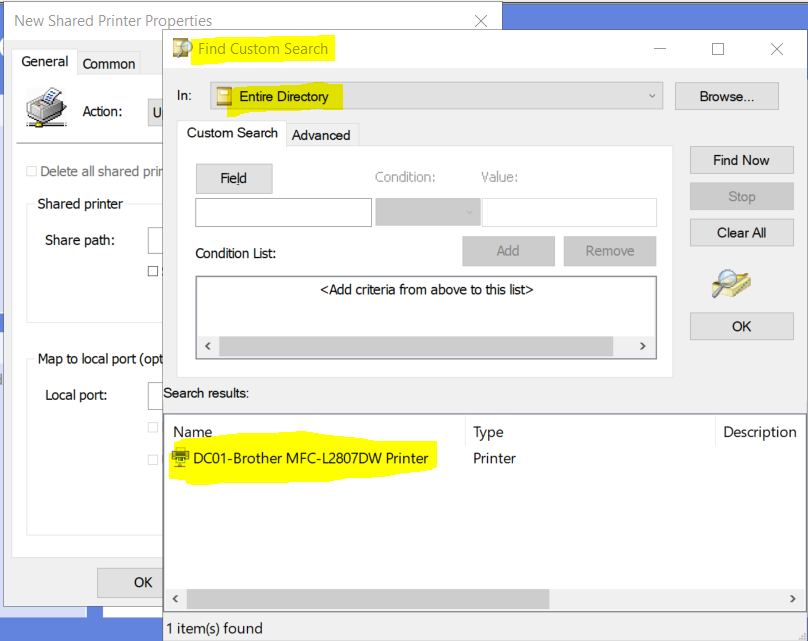Click the Share path input field
The width and height of the screenshot is (808, 641).
(x=156, y=240)
